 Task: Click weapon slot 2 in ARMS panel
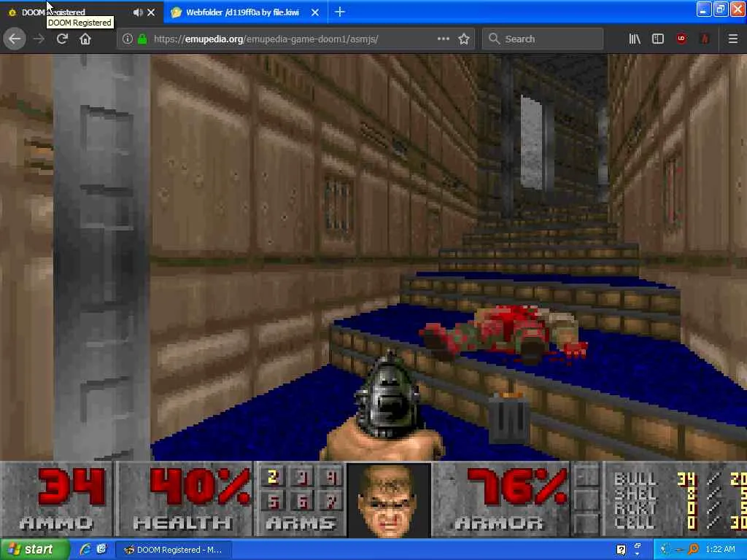(x=274, y=477)
